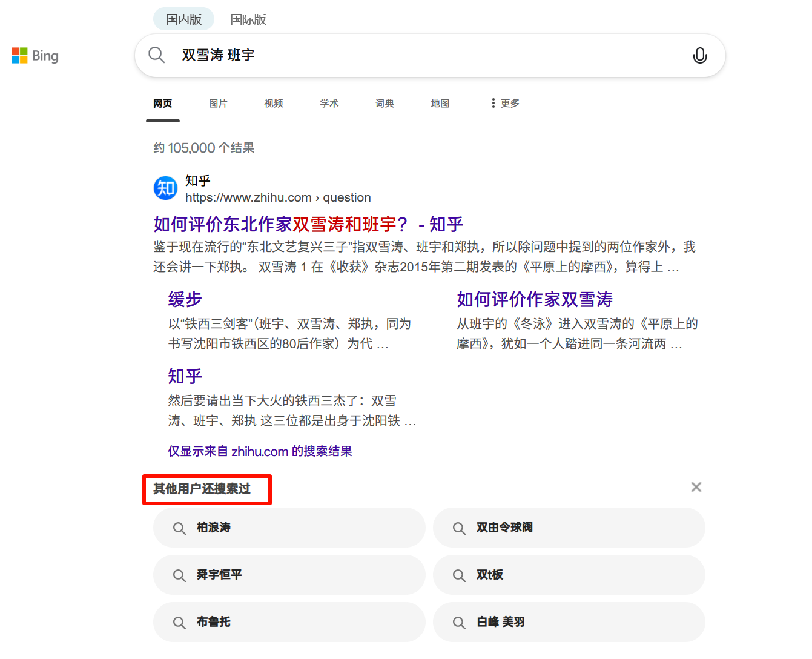Click the magnifier icon beside 白峰 美羽
Image resolution: width=812 pixels, height=659 pixels.
[459, 623]
